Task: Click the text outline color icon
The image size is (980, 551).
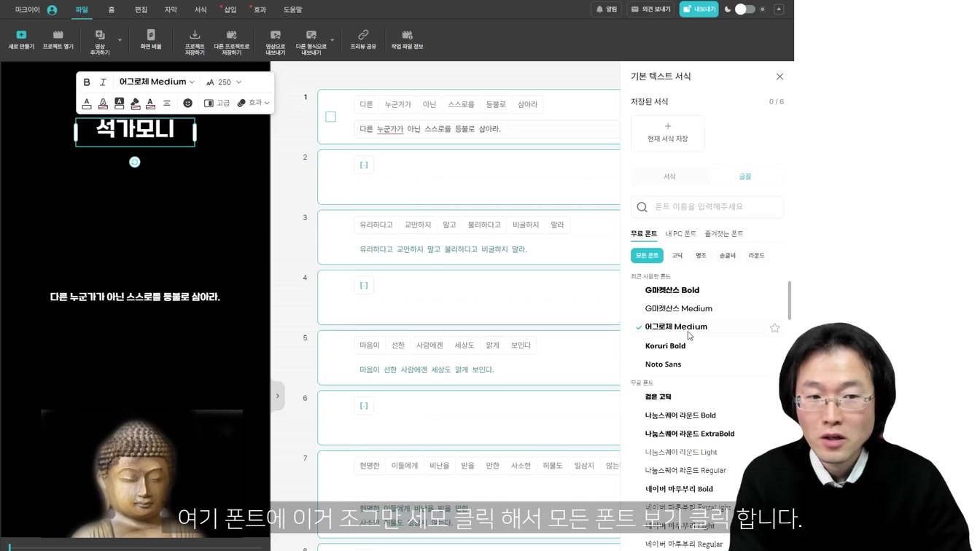Action: point(103,103)
